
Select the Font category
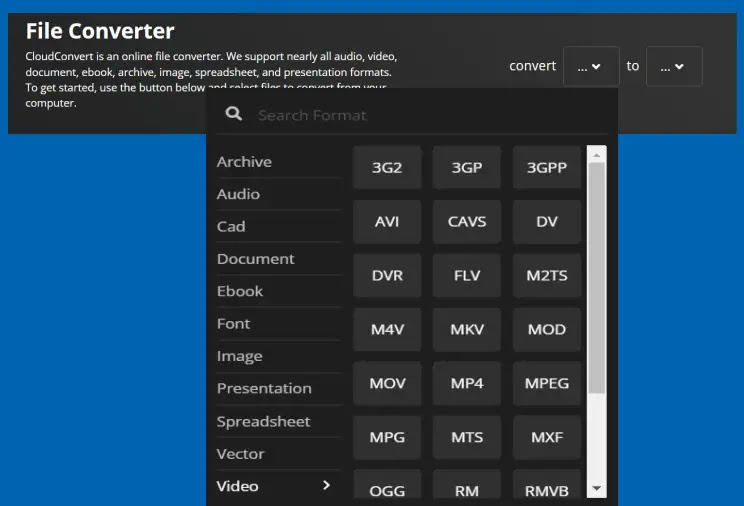click(x=279, y=324)
